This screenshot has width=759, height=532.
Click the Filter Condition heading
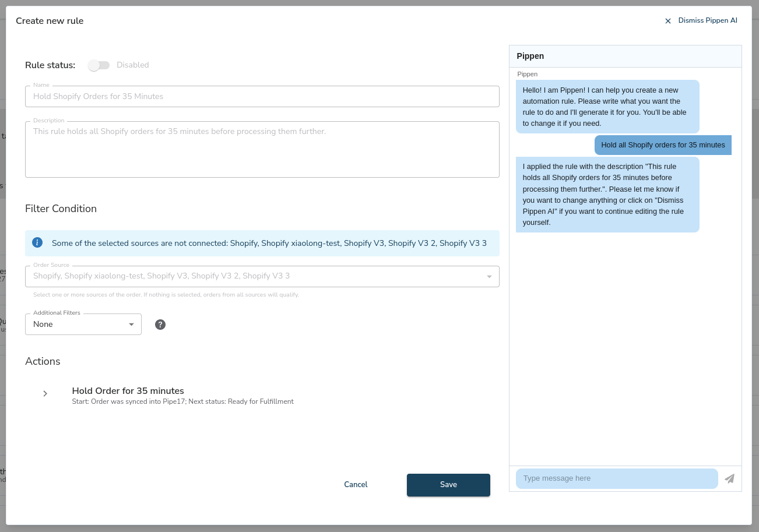pos(61,209)
